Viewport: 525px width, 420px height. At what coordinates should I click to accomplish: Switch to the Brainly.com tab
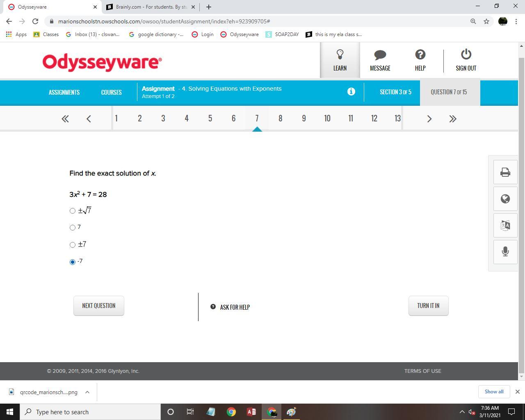coord(150,7)
